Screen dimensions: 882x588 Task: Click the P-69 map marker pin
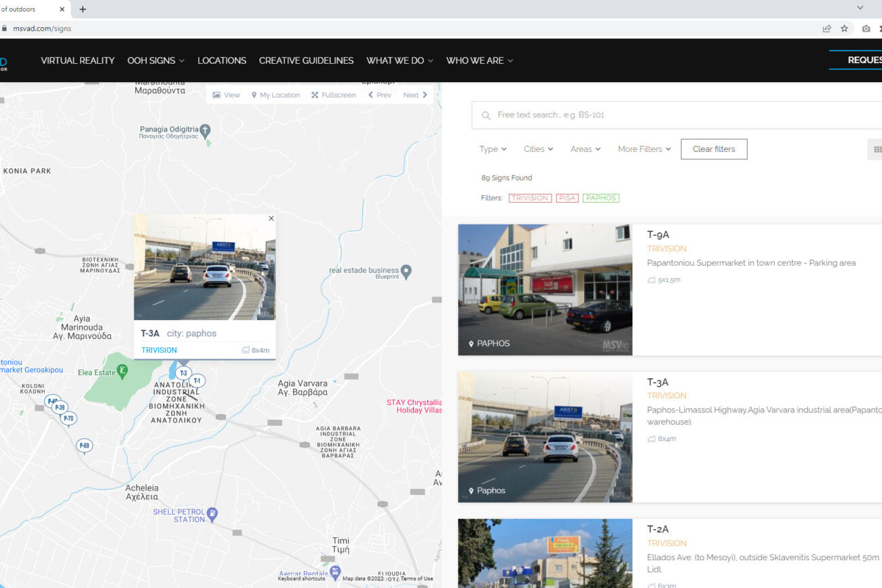tap(84, 446)
